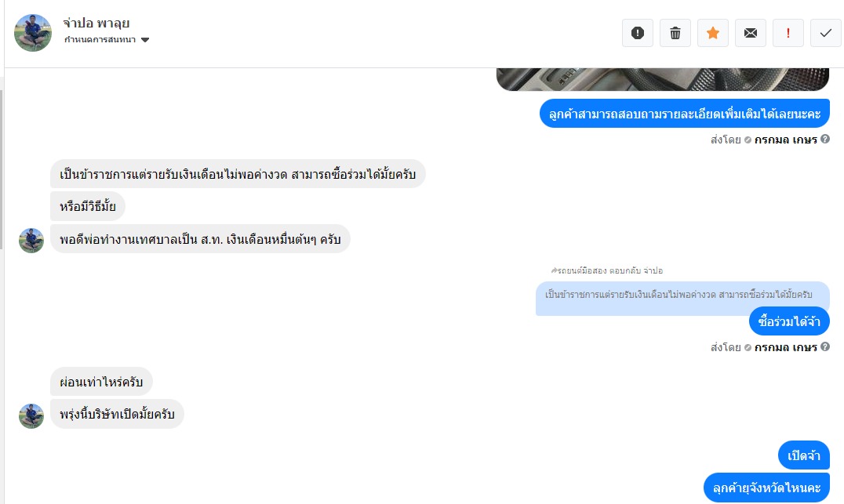Click the ผ่อนเท่าไหร่ครับ message bubble
This screenshot has width=844, height=504.
(x=101, y=382)
